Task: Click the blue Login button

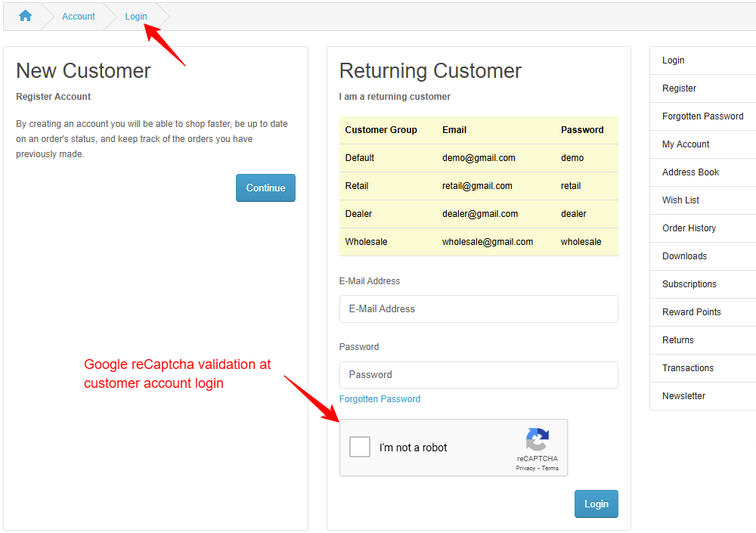Action: click(596, 504)
